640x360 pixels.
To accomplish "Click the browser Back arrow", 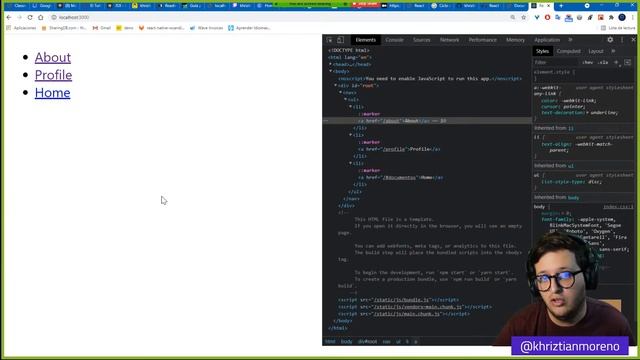I will [9, 18].
